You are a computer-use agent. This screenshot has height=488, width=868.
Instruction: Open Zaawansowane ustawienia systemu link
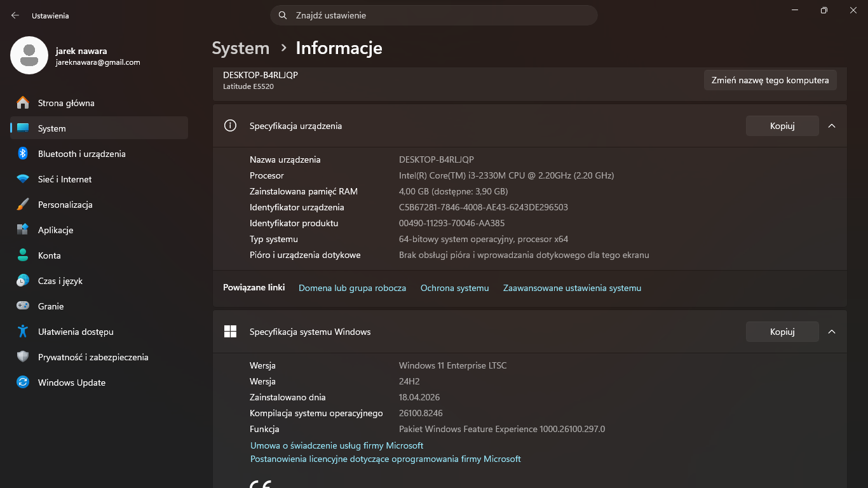click(572, 288)
